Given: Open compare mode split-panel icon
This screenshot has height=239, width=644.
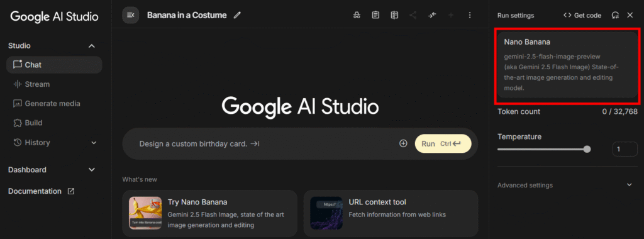Looking at the screenshot, I should click(x=394, y=15).
